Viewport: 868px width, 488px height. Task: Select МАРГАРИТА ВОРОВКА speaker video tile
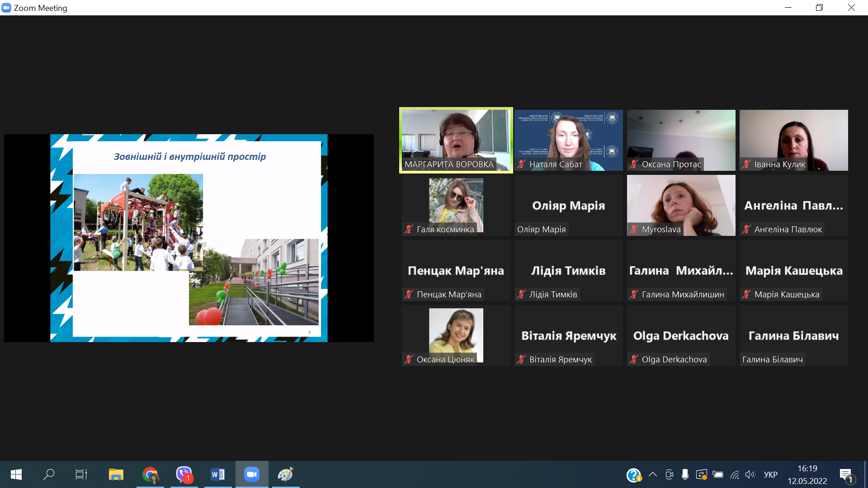[x=456, y=140]
